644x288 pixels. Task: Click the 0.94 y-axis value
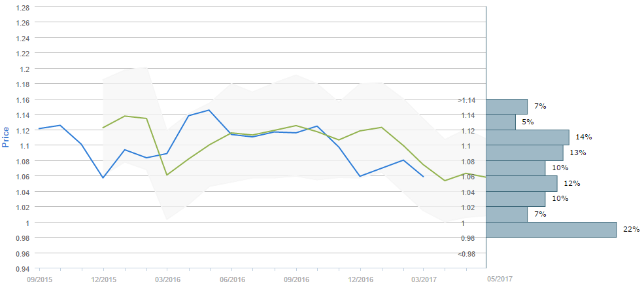[22, 268]
